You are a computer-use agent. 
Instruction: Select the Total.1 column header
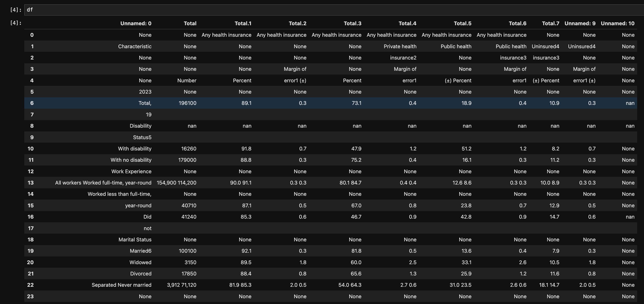point(243,23)
